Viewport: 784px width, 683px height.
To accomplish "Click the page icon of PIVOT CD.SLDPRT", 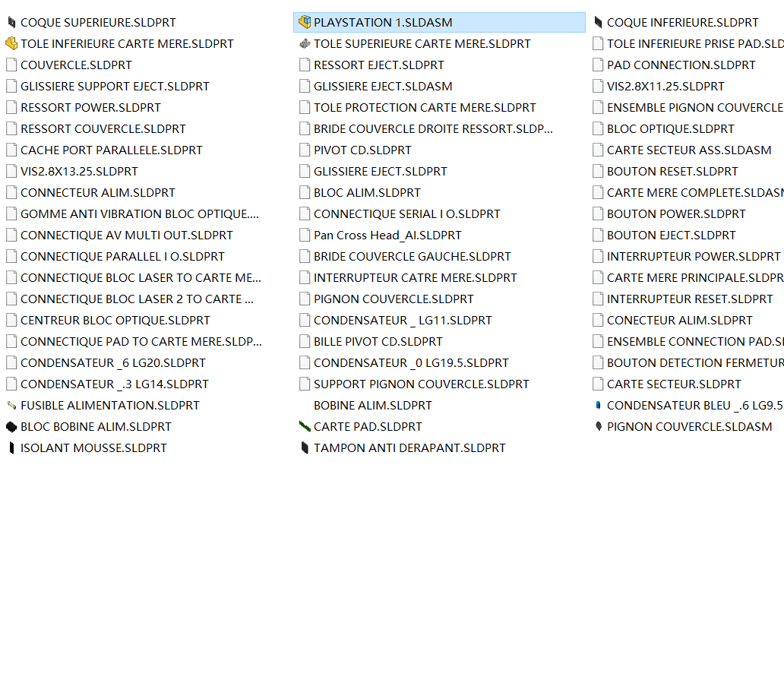I will point(305,150).
